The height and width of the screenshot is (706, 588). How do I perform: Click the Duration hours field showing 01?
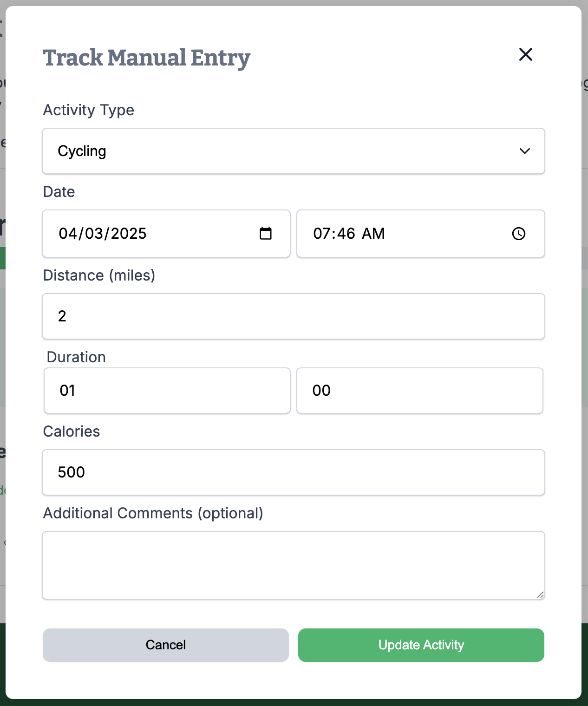click(167, 391)
